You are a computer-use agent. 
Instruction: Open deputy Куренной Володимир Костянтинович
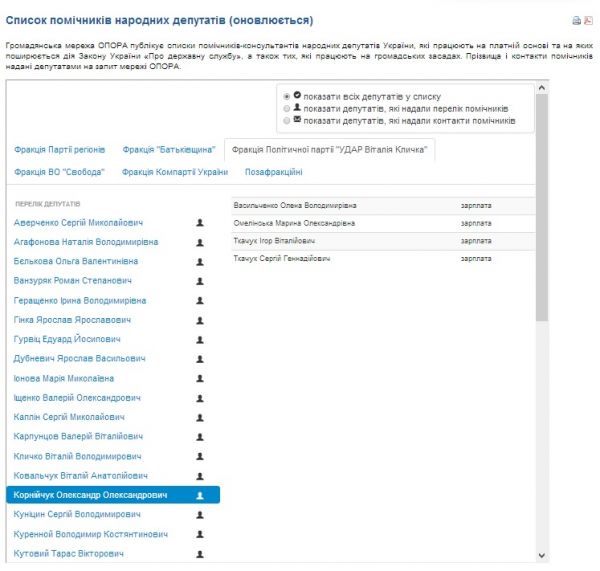(91, 534)
